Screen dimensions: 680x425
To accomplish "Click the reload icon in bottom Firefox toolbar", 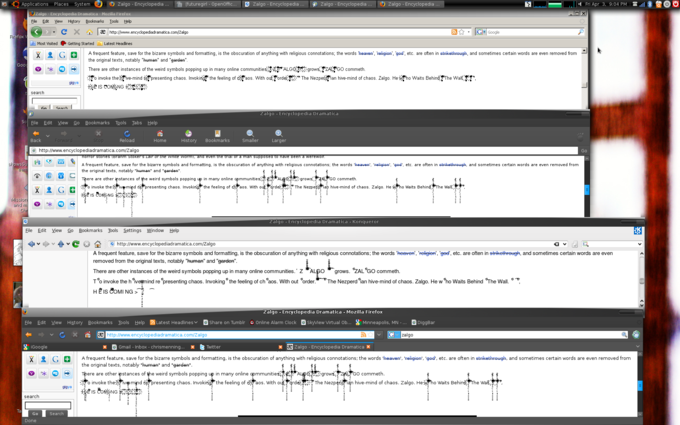I will (62, 335).
